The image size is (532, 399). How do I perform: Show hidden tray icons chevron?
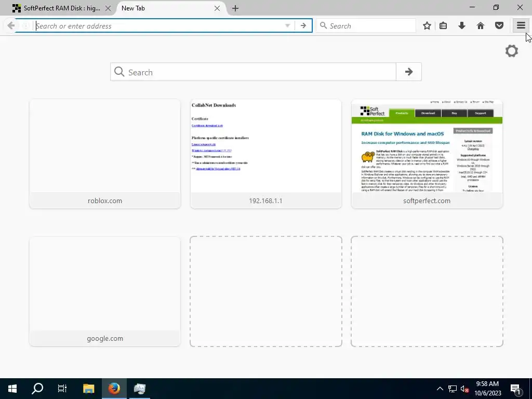click(440, 389)
